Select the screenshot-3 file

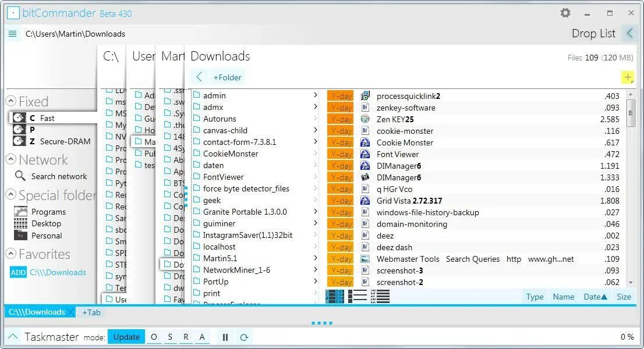(x=399, y=270)
